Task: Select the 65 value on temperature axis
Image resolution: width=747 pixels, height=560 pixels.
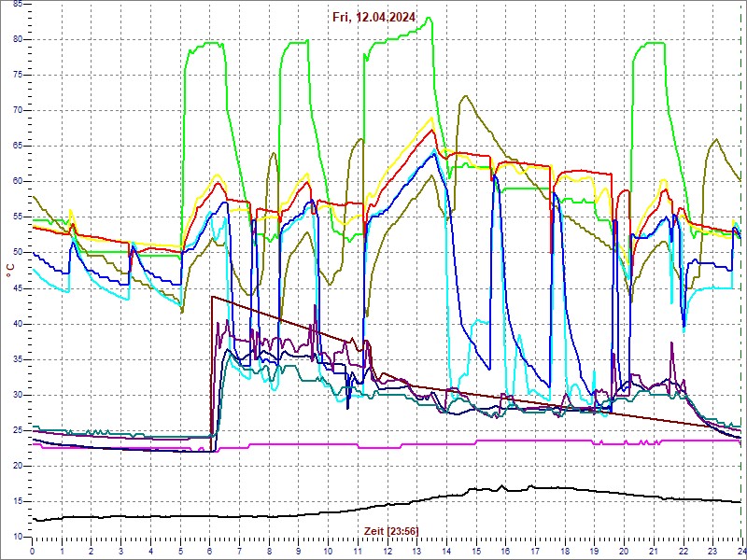Action: pyautogui.click(x=18, y=147)
